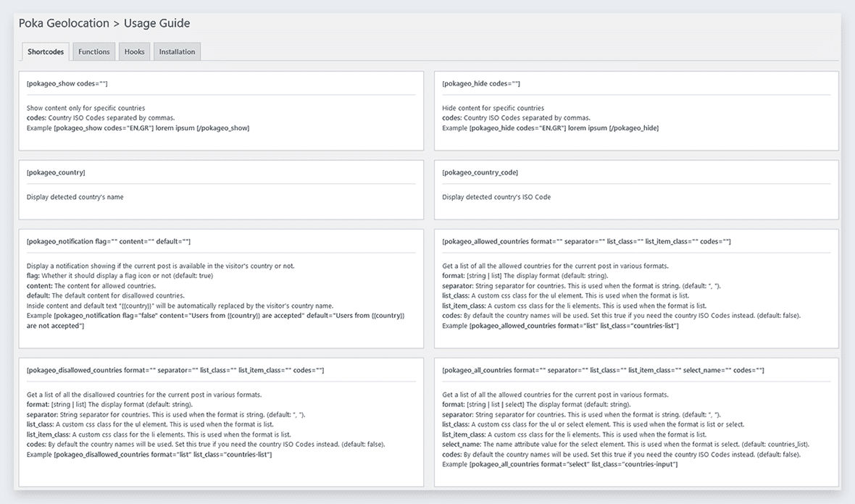The width and height of the screenshot is (855, 504).
Task: Click the pokageo_disallowed_countries shortcode heading
Action: [175, 370]
